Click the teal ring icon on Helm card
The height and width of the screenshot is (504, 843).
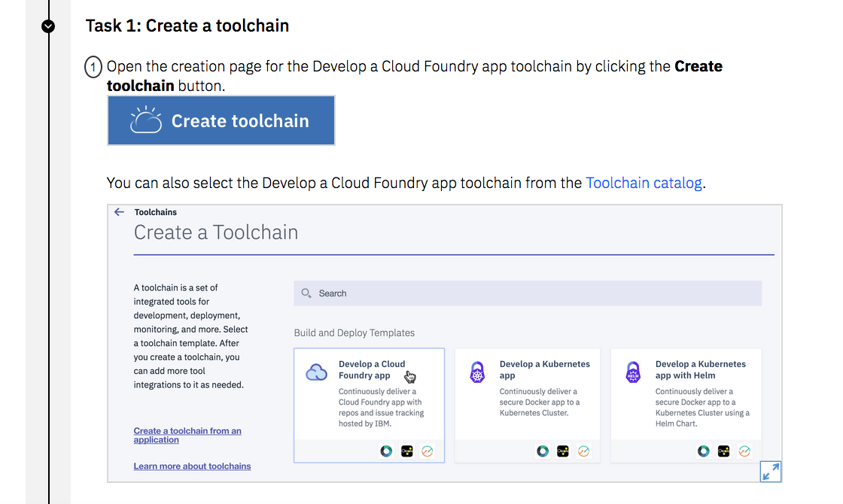pos(703,451)
